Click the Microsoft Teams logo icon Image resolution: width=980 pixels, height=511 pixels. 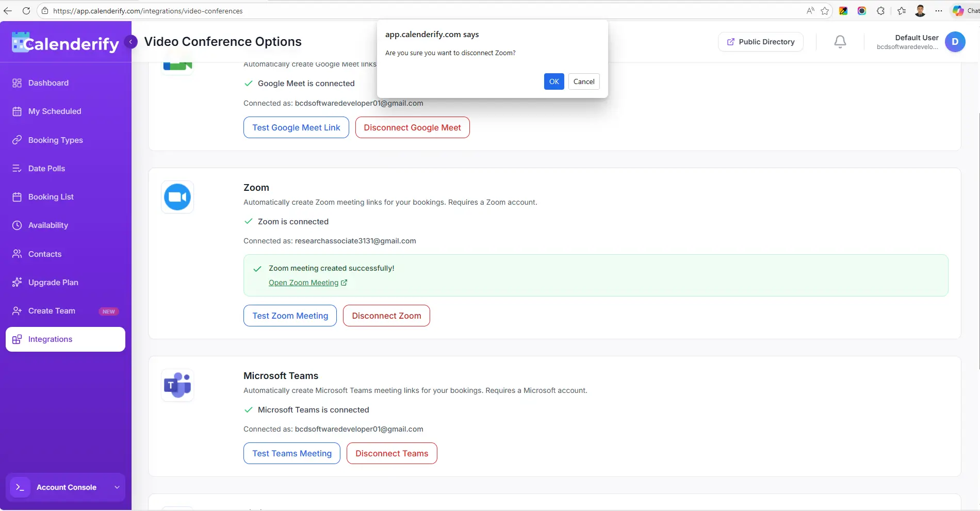177,385
